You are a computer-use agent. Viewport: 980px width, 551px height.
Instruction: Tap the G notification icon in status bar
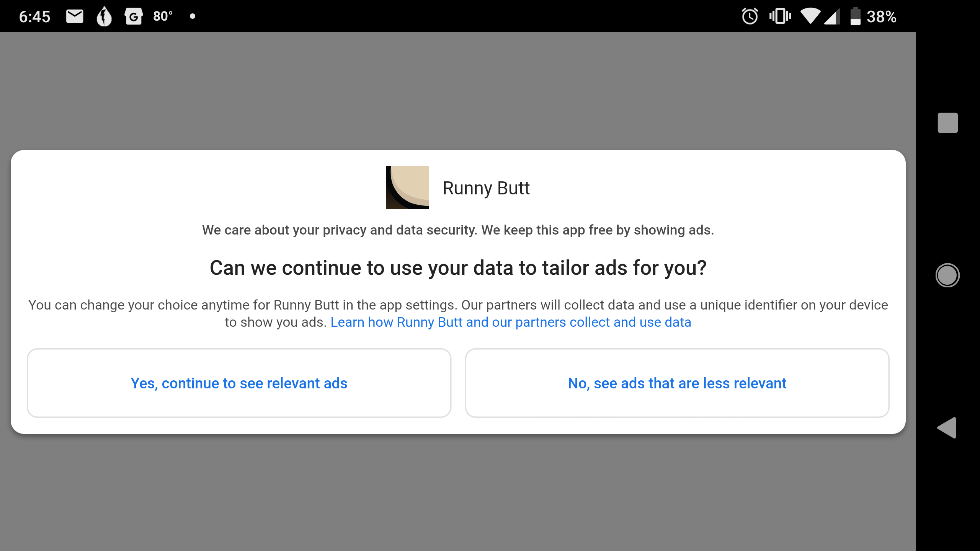[x=134, y=16]
